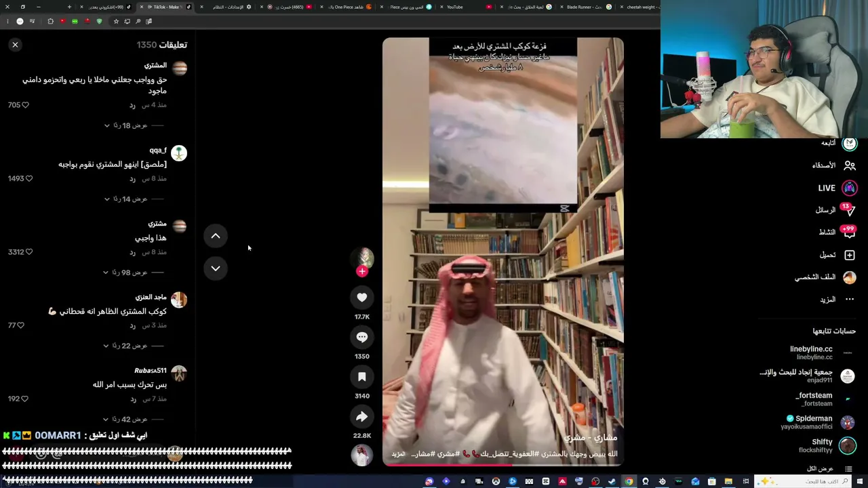Screen dimensions: 868x488
Task: Reply to the RubasA511 comment
Action: 133,399
